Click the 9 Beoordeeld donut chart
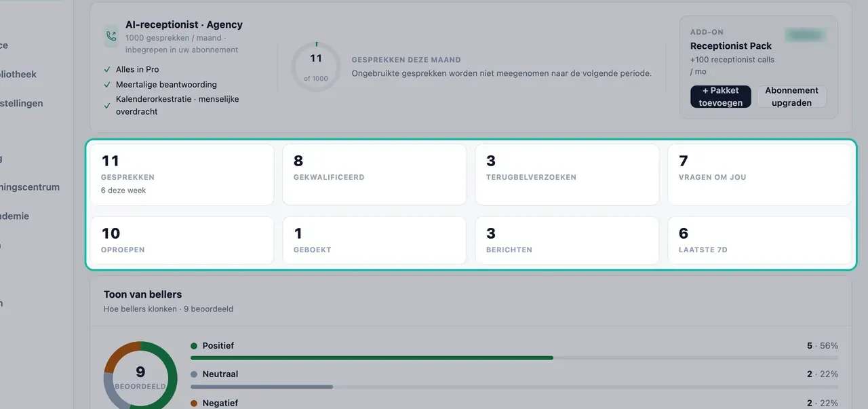 (x=140, y=375)
